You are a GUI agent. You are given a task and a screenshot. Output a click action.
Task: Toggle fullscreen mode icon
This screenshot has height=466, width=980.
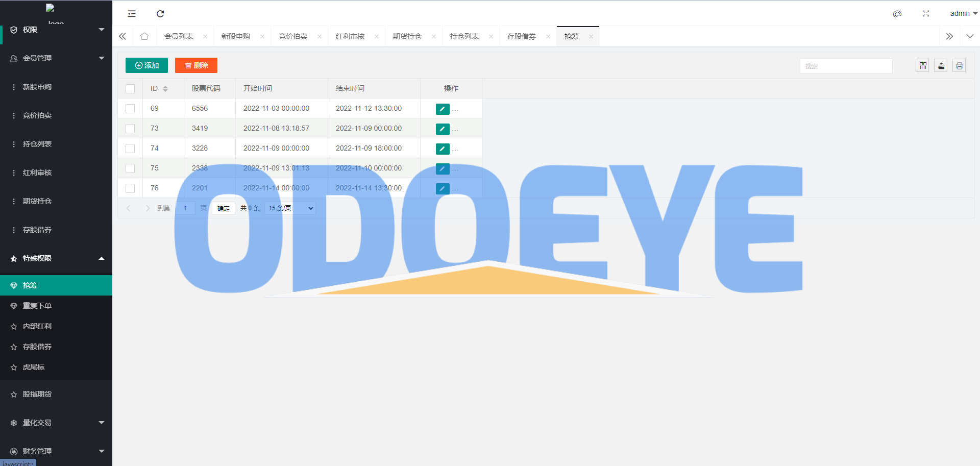pyautogui.click(x=926, y=14)
